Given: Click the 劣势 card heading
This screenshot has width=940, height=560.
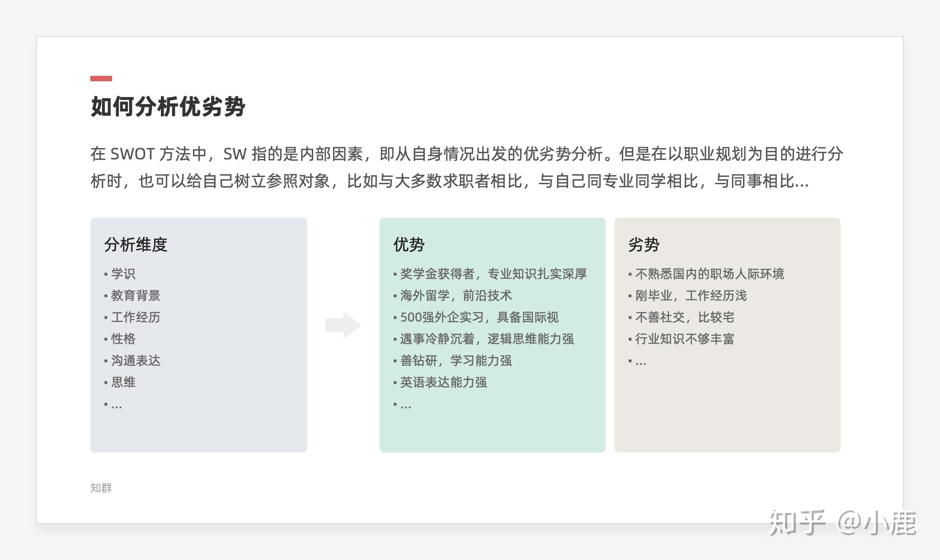Looking at the screenshot, I should (x=644, y=245).
